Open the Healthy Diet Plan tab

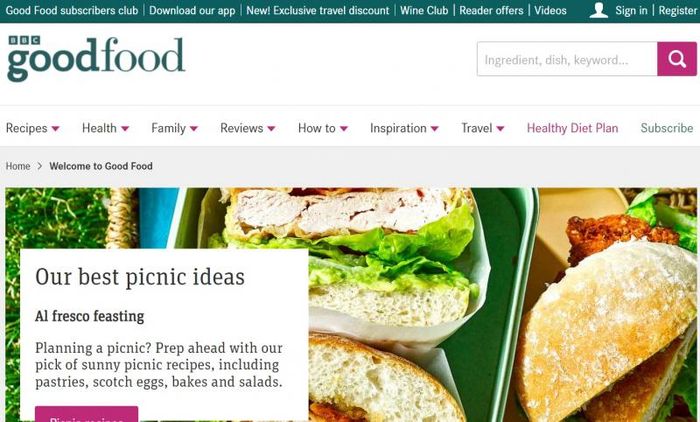point(572,128)
